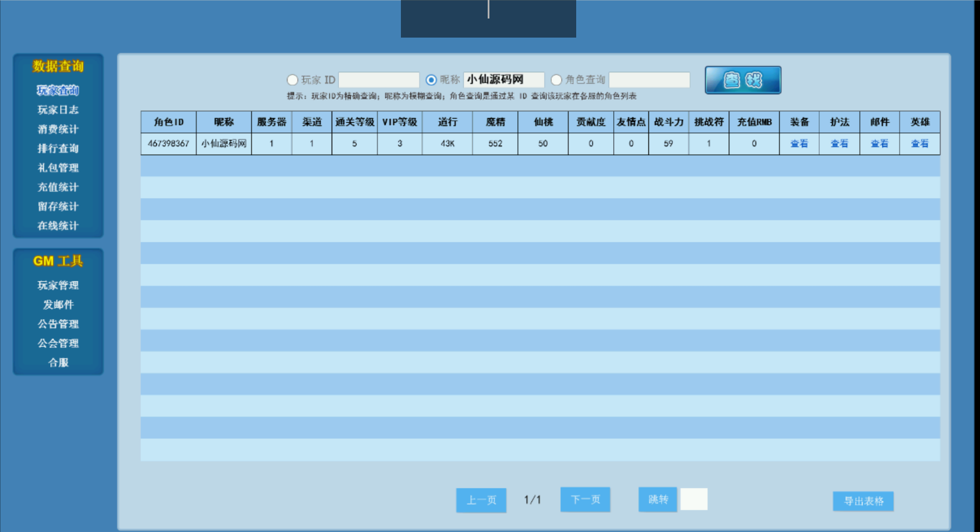The image size is (980, 532).
Task: Open 留存统计 in the sidebar
Action: (x=58, y=206)
